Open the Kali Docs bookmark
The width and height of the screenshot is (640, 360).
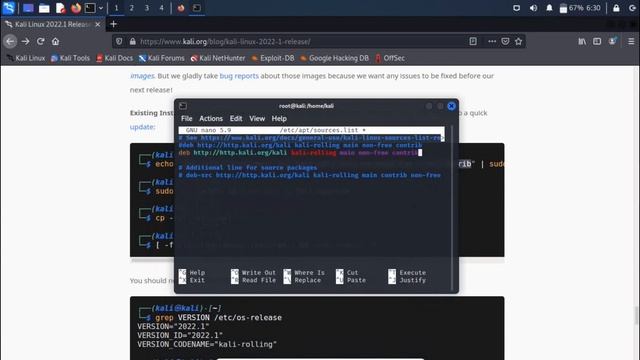tap(114, 58)
